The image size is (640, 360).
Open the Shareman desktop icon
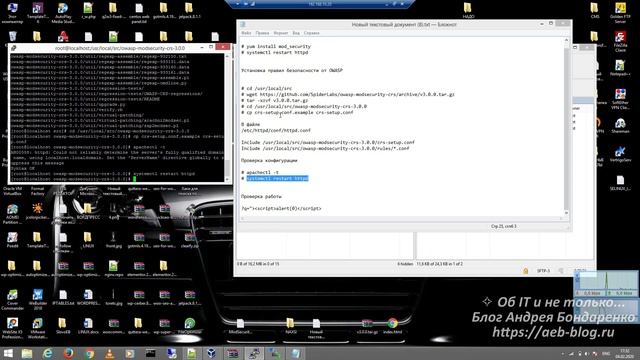[620, 125]
